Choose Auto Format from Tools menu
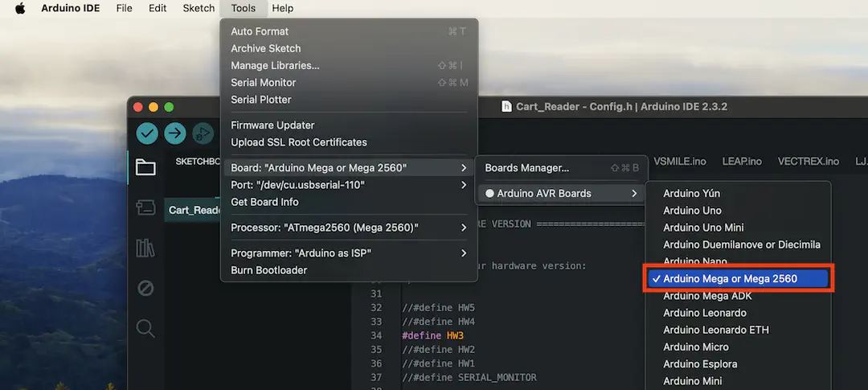 (349, 31)
